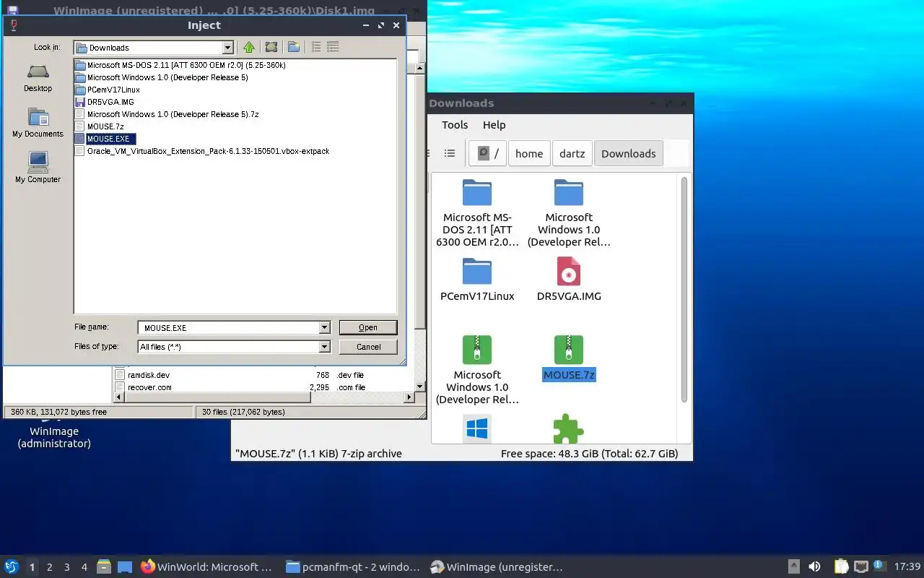The height and width of the screenshot is (578, 924).
Task: Click the clock showing 17:39
Action: [907, 567]
